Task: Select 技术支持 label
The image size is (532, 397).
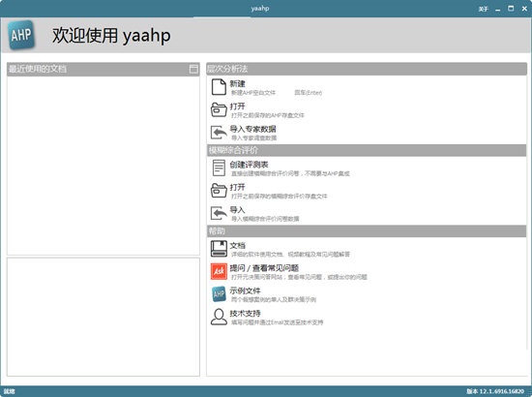Action: click(245, 313)
